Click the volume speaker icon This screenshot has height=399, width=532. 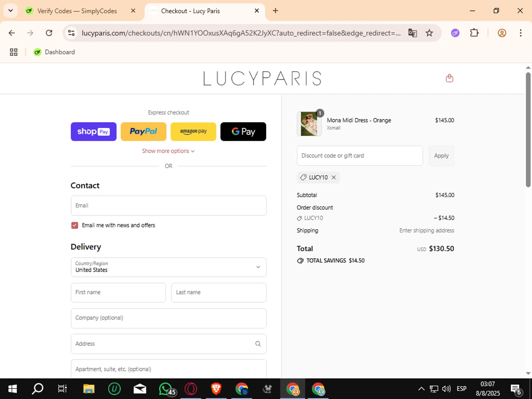point(447,389)
